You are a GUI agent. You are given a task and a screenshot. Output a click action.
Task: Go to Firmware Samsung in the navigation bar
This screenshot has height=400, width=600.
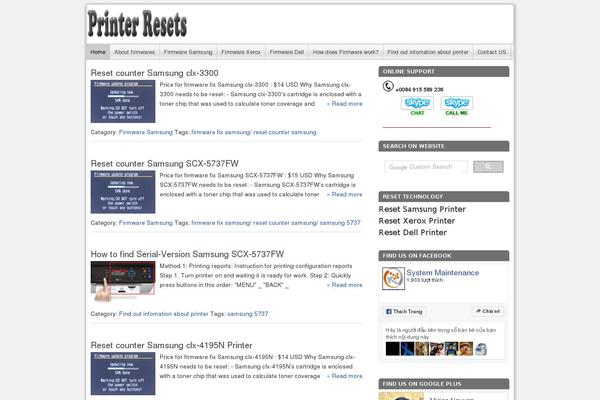click(x=188, y=52)
